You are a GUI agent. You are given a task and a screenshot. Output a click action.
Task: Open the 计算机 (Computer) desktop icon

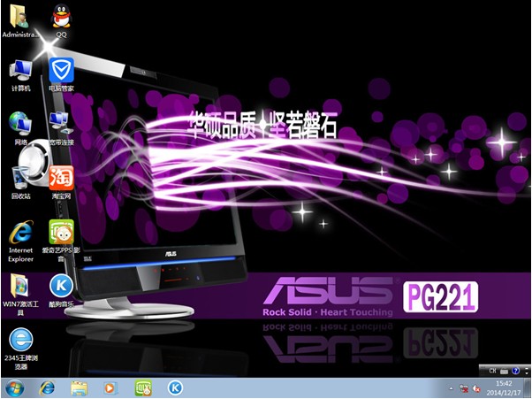click(20, 75)
